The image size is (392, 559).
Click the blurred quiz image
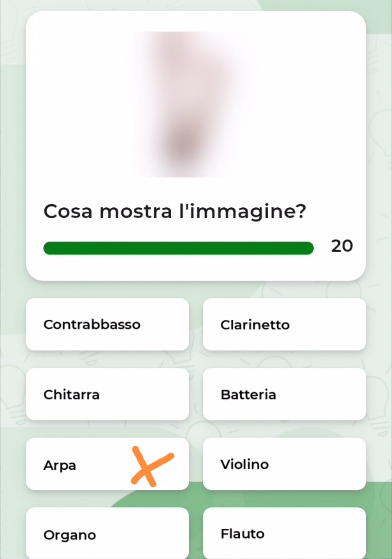pos(196,104)
